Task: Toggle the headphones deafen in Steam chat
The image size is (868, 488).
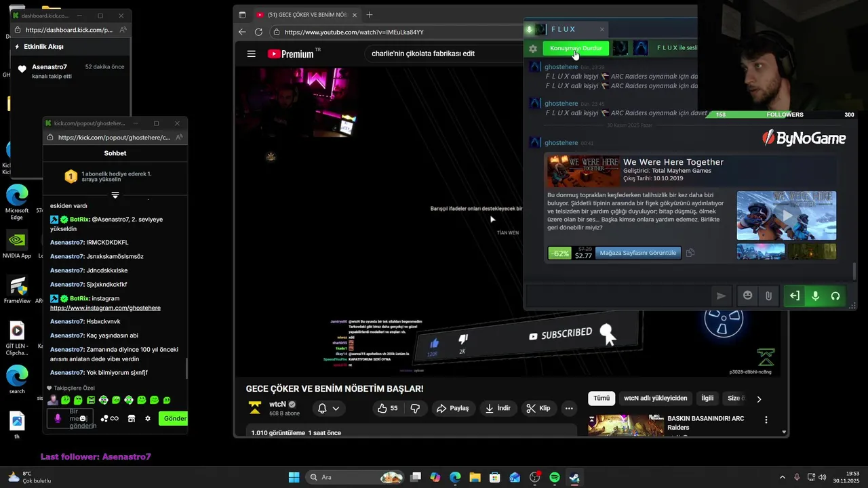Action: [835, 296]
